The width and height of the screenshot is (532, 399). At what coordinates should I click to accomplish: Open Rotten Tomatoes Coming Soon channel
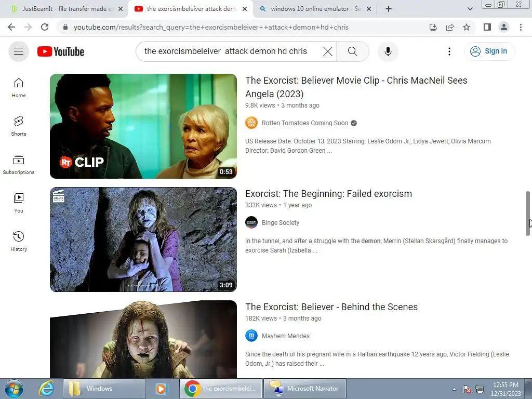305,123
